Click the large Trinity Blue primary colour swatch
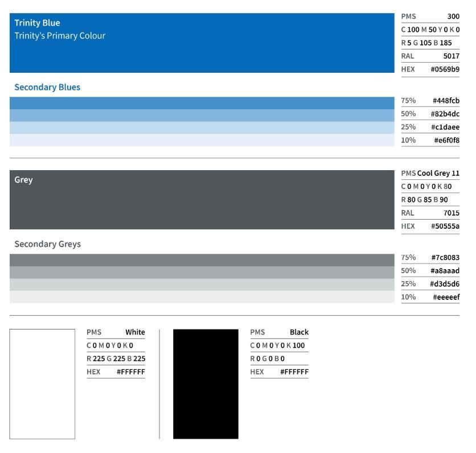476x453 pixels. click(x=202, y=43)
